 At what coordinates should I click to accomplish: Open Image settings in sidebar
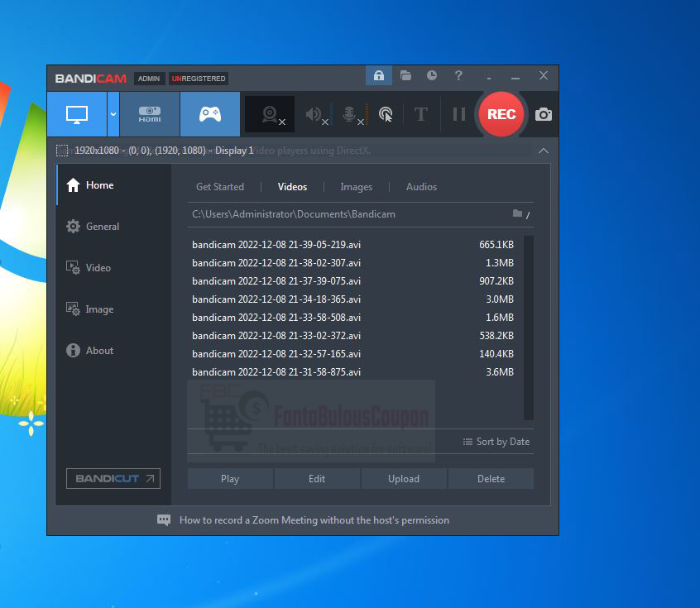tap(114, 309)
